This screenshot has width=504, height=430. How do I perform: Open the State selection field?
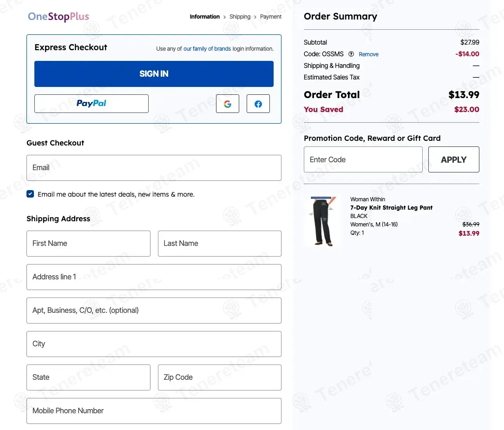pos(88,377)
